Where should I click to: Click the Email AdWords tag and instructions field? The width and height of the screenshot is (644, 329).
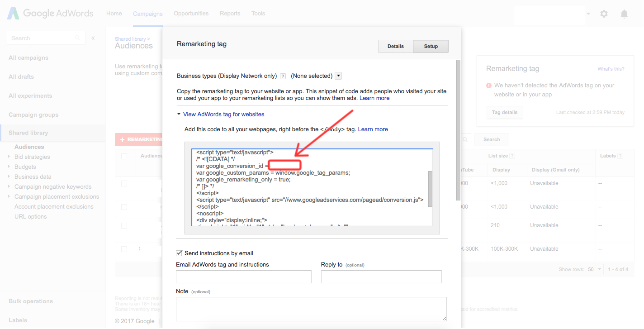[244, 277]
